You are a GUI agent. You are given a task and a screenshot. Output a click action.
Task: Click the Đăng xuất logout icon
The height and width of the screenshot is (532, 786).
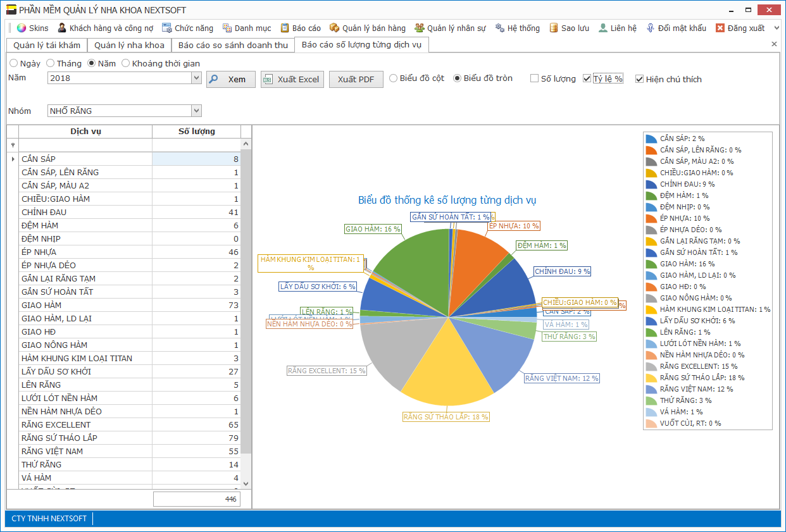(720, 28)
